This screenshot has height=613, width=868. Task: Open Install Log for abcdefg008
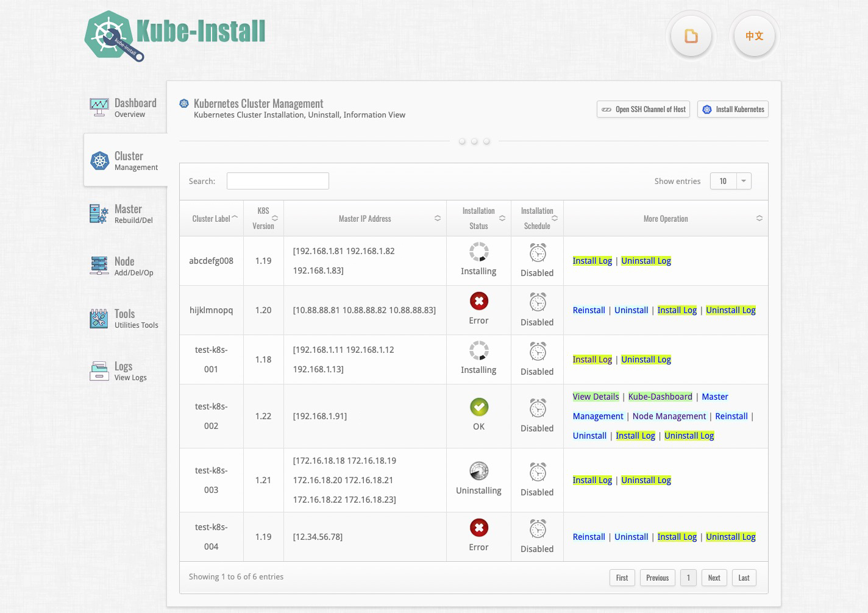[x=592, y=261]
